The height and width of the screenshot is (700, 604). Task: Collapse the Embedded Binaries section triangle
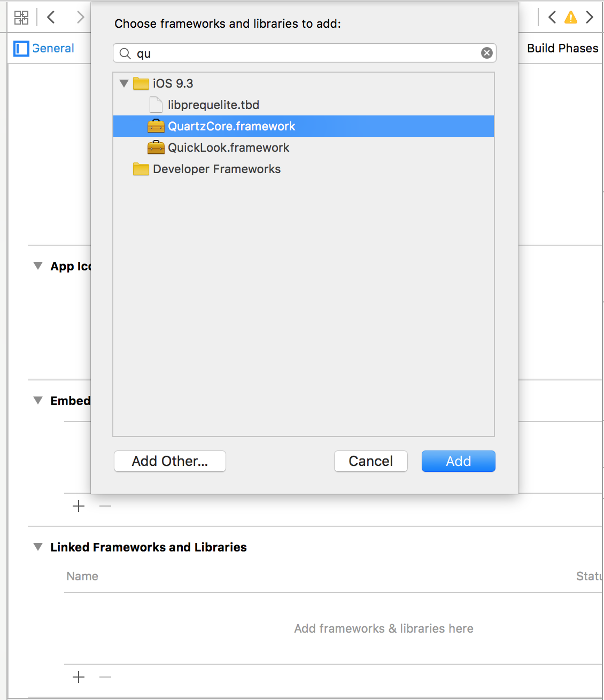(x=38, y=400)
